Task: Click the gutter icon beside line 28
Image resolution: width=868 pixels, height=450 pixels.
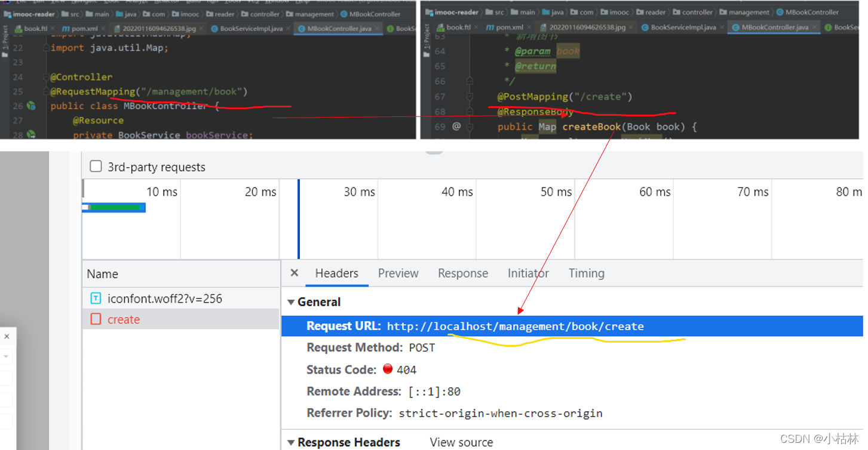Action: [31, 135]
